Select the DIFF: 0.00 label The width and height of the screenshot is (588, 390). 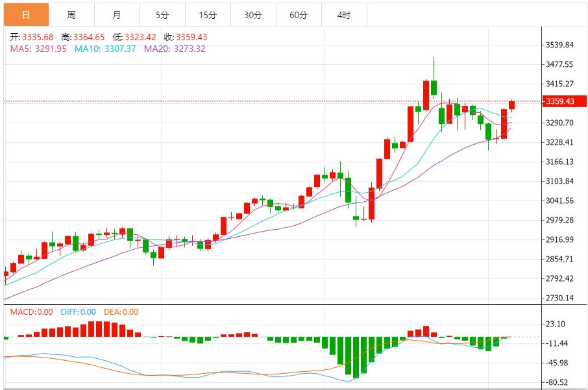pyautogui.click(x=78, y=312)
